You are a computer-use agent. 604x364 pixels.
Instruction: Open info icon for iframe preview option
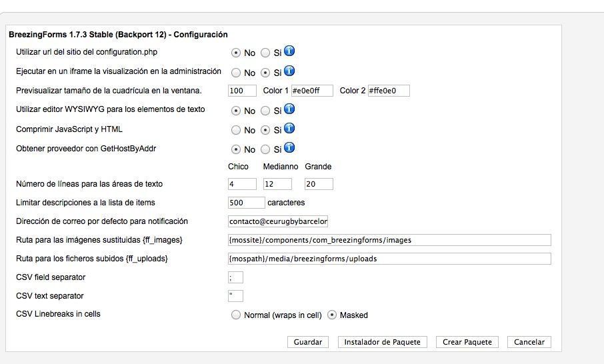(289, 71)
